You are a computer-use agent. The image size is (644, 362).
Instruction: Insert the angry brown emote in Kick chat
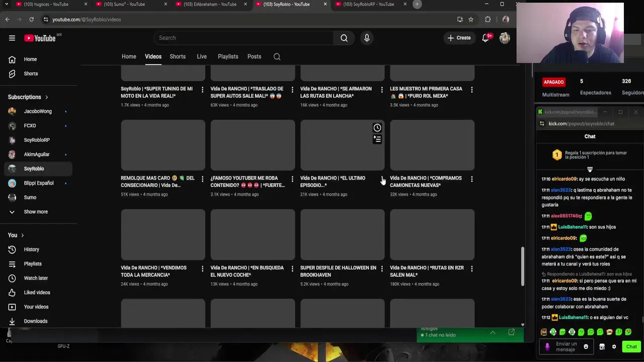pyautogui.click(x=543, y=332)
